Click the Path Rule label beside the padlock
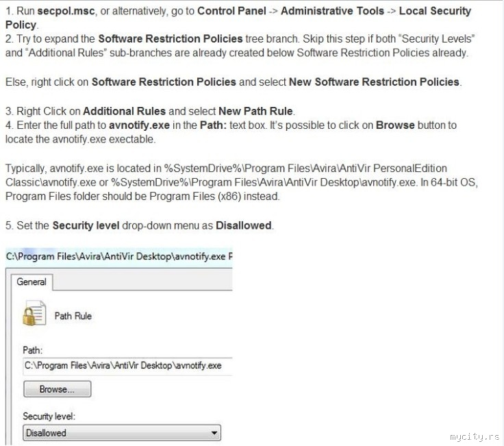Screen dimensions: 504x446 [x=73, y=316]
